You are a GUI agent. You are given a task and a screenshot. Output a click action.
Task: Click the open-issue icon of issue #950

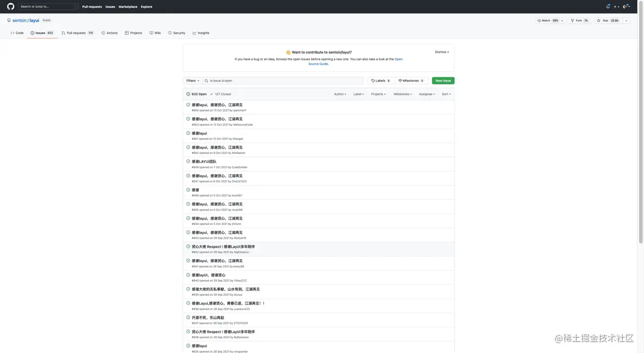click(188, 147)
